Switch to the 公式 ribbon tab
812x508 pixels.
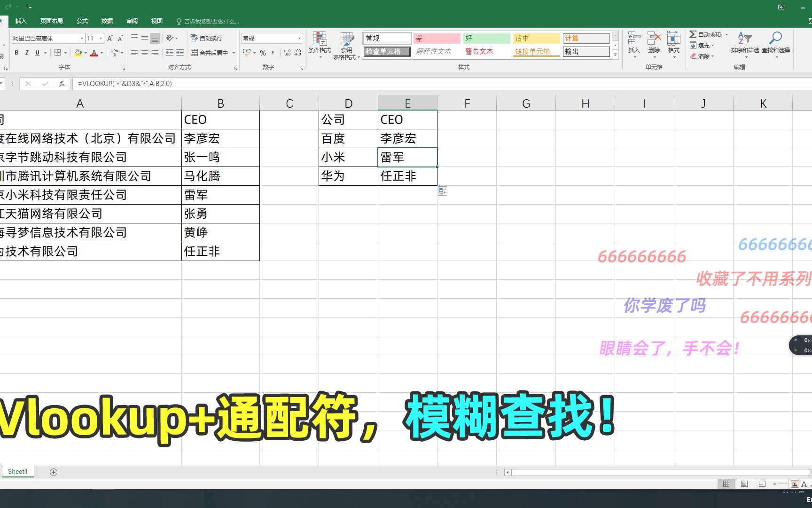click(x=82, y=21)
